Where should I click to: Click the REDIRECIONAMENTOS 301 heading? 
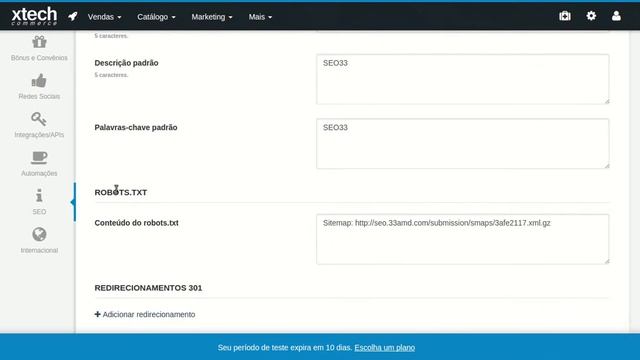(x=148, y=288)
